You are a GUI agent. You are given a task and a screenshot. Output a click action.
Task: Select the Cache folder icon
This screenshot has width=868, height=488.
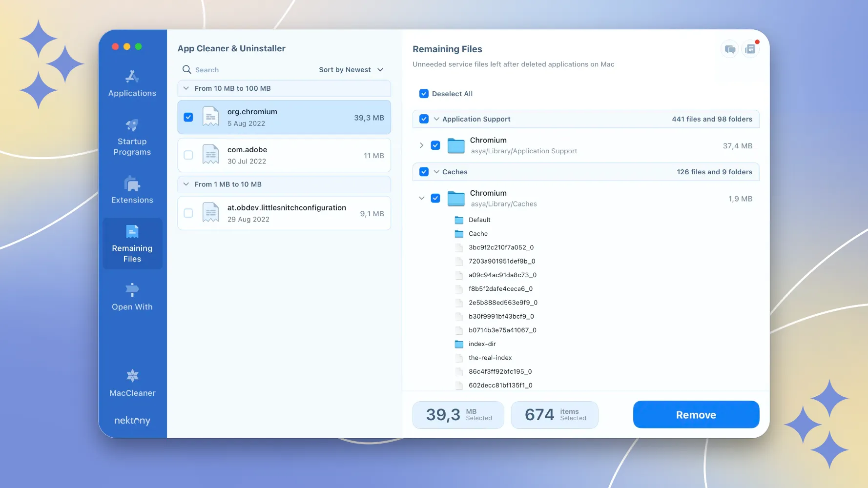coord(459,234)
